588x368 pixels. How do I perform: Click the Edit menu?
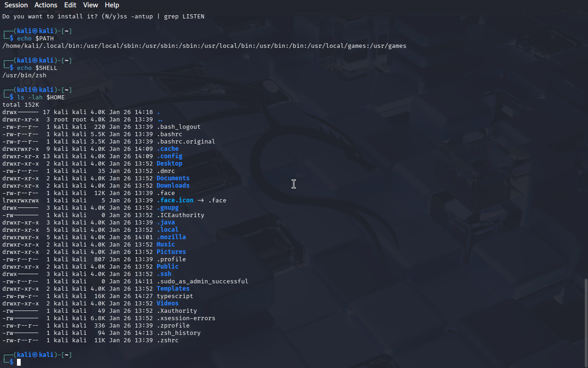(x=70, y=5)
